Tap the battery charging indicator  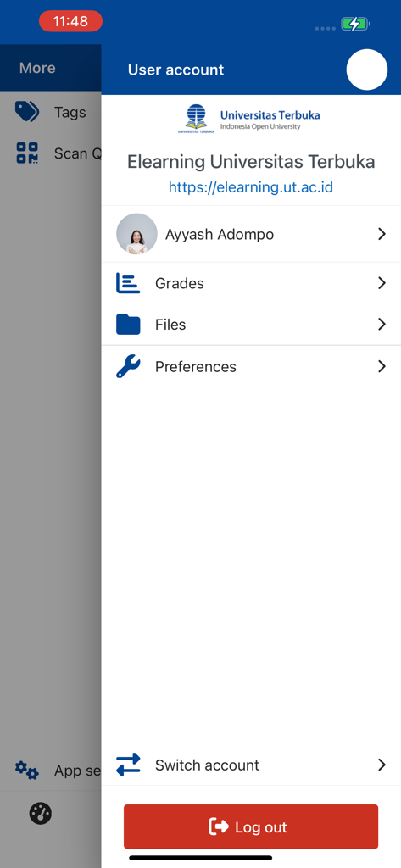355,25
